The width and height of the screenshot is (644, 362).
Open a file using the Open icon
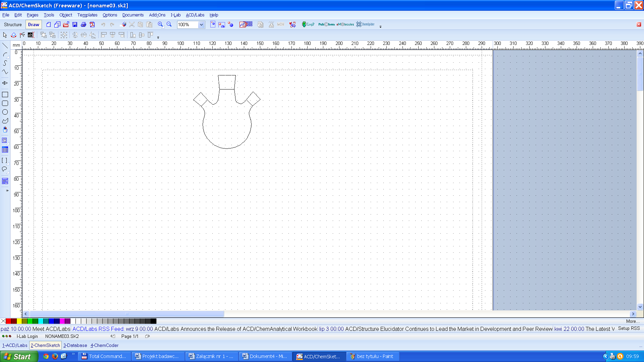click(x=66, y=24)
